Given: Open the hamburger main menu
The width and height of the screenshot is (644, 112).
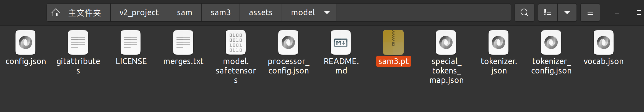Looking at the screenshot, I should [x=590, y=12].
